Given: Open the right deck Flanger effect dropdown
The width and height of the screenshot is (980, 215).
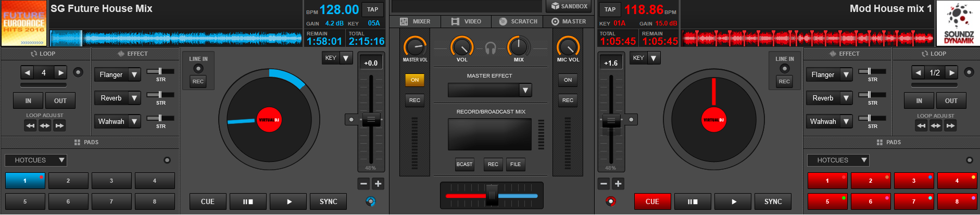Looking at the screenshot, I should click(846, 75).
